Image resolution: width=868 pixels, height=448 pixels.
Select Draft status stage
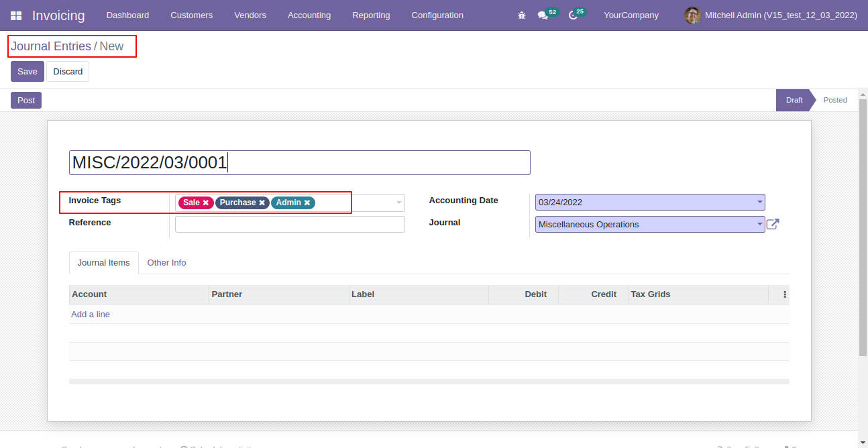794,100
